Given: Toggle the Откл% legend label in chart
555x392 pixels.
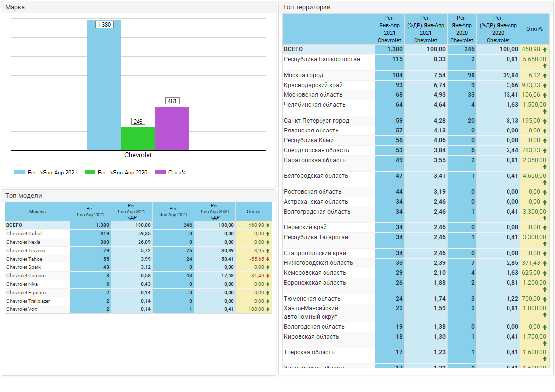Looking at the screenshot, I should pyautogui.click(x=177, y=173).
